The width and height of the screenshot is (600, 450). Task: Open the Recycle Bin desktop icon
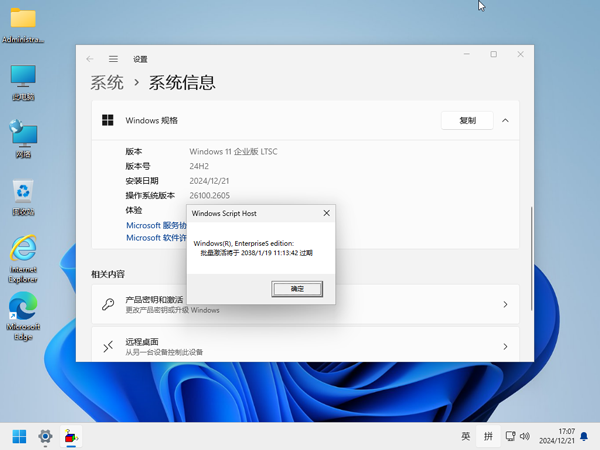pos(23,197)
